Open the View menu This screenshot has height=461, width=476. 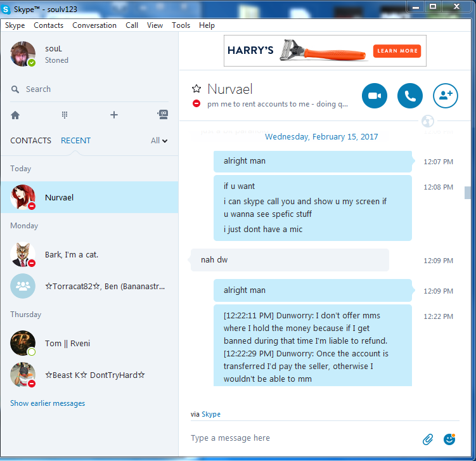pyautogui.click(x=155, y=25)
